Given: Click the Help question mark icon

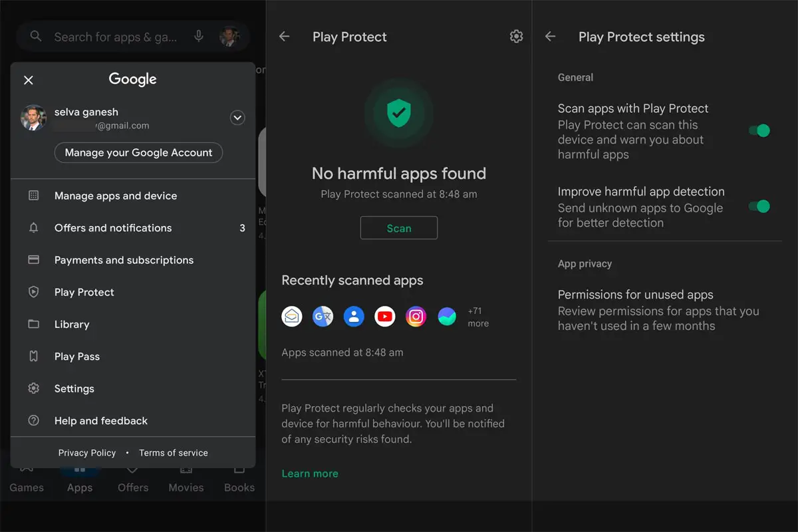Looking at the screenshot, I should pyautogui.click(x=33, y=421).
